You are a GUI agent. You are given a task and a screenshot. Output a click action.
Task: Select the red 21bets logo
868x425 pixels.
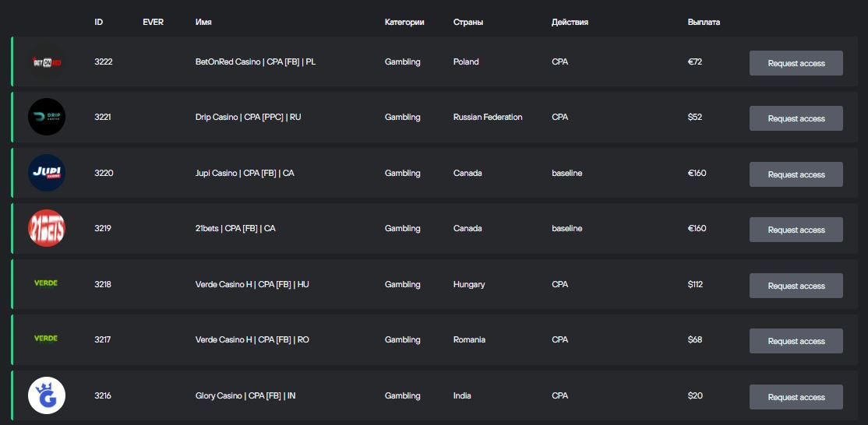tap(47, 228)
